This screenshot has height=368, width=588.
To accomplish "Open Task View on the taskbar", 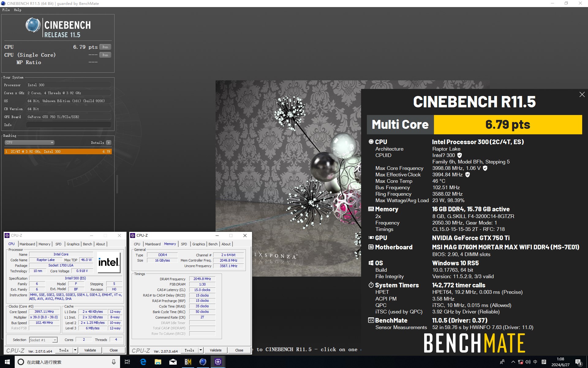I will pyautogui.click(x=127, y=362).
